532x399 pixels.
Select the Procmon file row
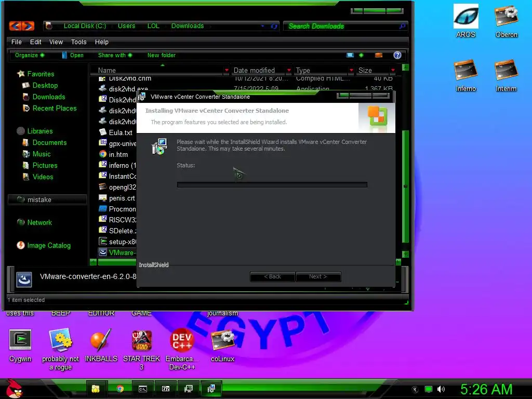coord(117,209)
